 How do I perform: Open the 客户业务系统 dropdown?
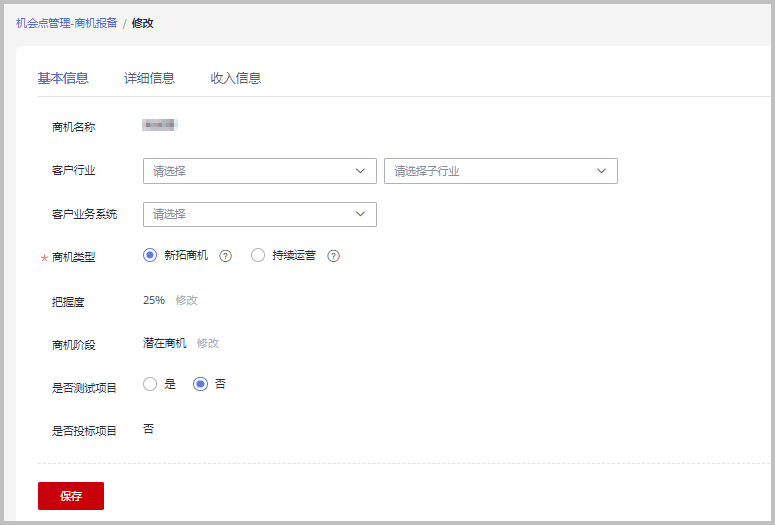click(x=260, y=215)
